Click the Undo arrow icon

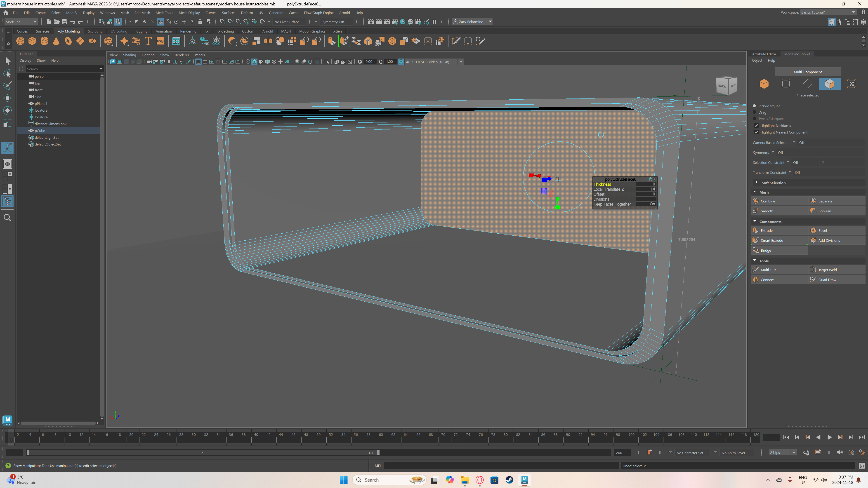point(72,22)
